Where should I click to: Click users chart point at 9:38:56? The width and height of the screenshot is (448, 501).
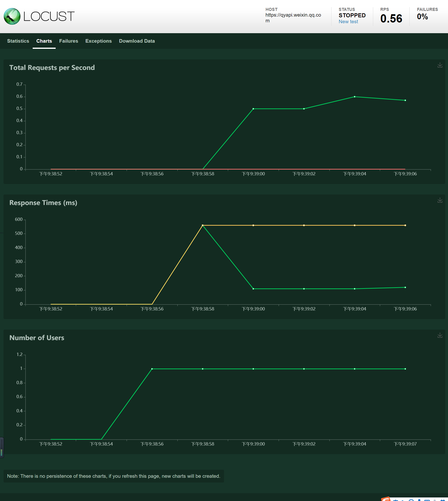coord(152,369)
